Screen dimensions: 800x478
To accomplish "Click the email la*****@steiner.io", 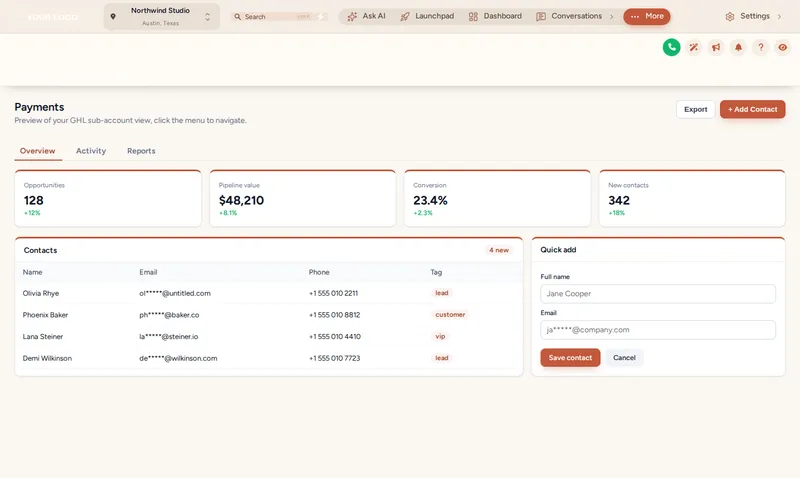I will (x=169, y=337).
